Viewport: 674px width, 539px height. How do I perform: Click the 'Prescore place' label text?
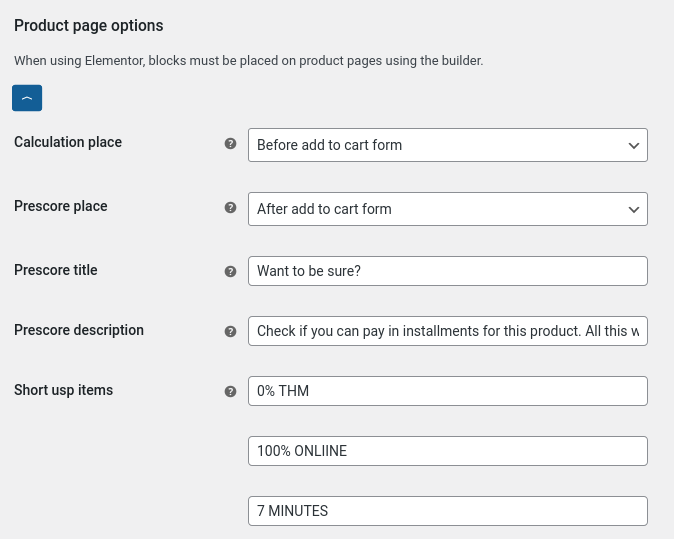61,206
